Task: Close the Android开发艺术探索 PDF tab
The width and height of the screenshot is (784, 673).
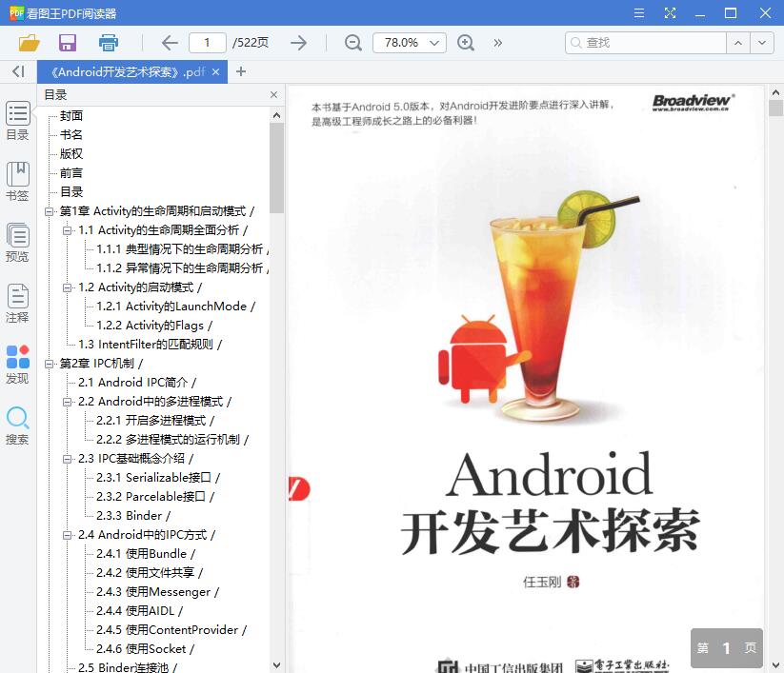Action: point(215,72)
